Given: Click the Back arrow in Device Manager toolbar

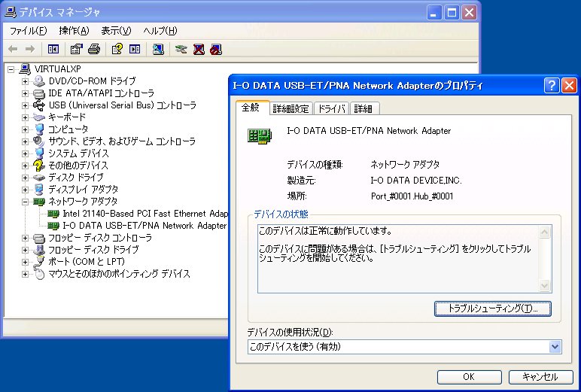Looking at the screenshot, I should pyautogui.click(x=13, y=49).
